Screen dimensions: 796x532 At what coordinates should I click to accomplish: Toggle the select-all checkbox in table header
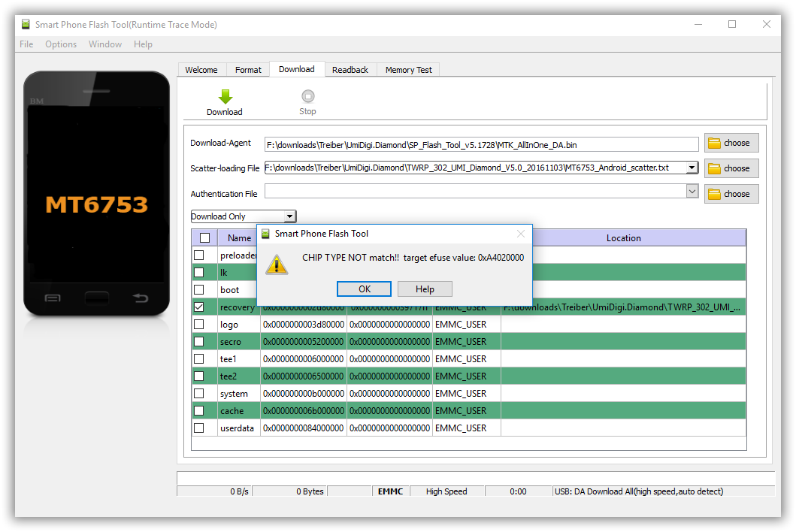[204, 238]
